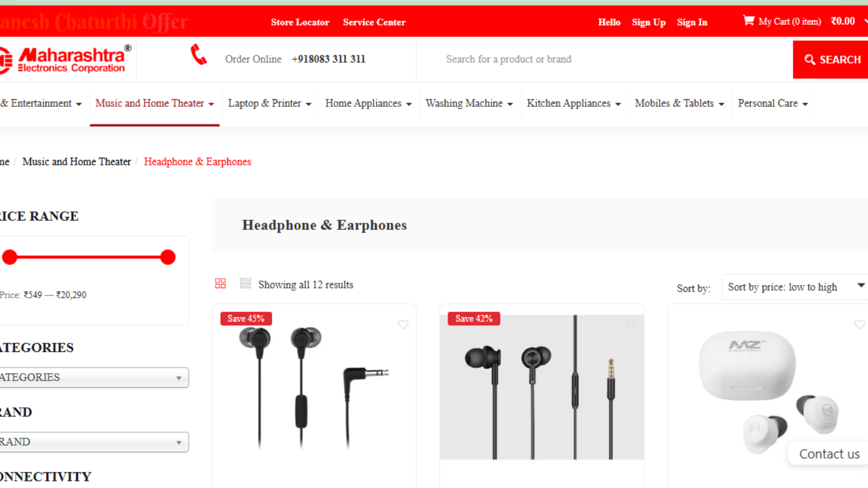Wishlist the white MZ earbuds
This screenshot has width=868, height=488.
click(x=859, y=324)
